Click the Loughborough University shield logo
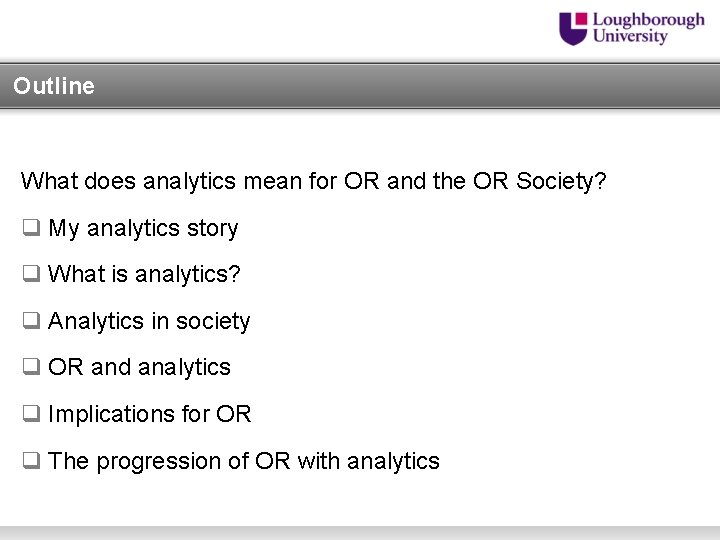Viewport: 720px width, 540px height. click(573, 28)
